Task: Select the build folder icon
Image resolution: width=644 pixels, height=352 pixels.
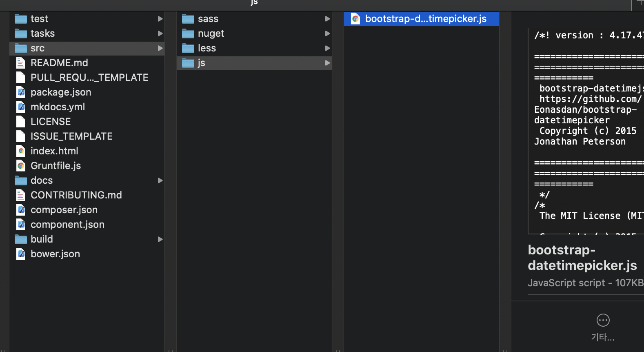Action: [x=21, y=239]
